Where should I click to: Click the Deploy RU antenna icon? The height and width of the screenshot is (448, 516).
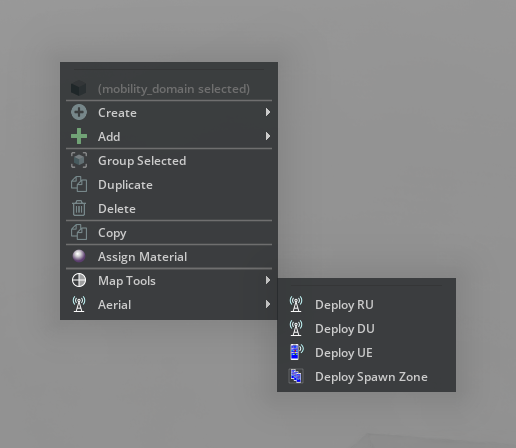coord(296,304)
